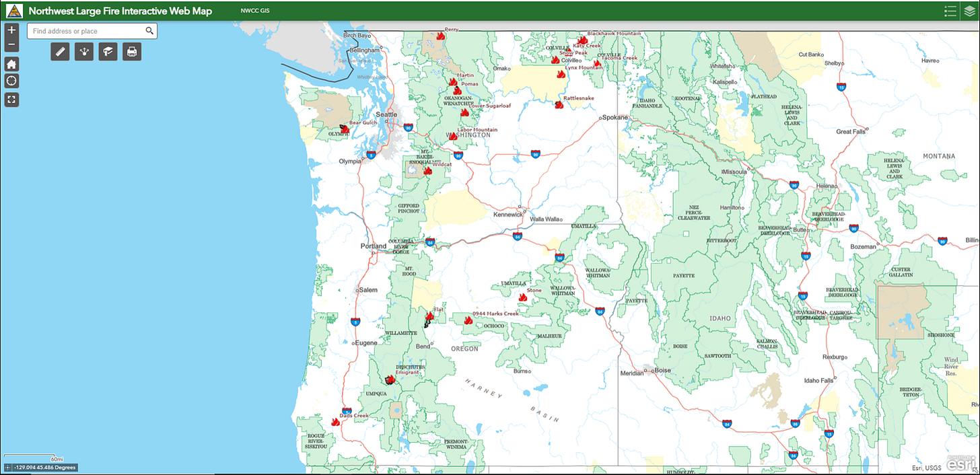This screenshot has width=980, height=475.
Task: Click the search magnifier icon
Action: tap(149, 30)
